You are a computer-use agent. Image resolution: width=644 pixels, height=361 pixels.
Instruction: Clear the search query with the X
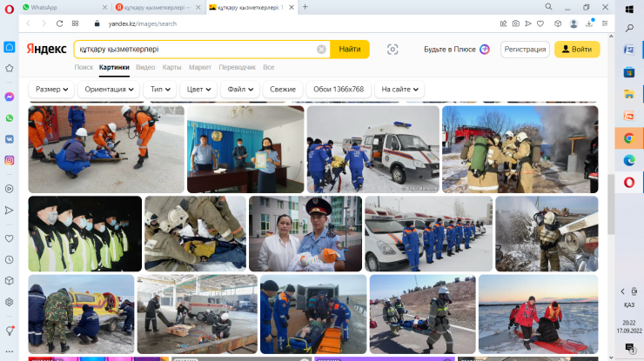321,50
